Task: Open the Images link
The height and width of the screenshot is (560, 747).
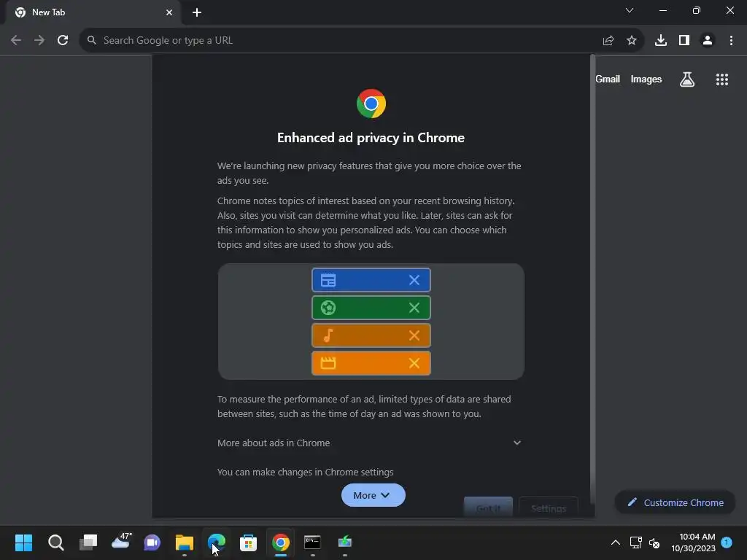Action: (646, 79)
